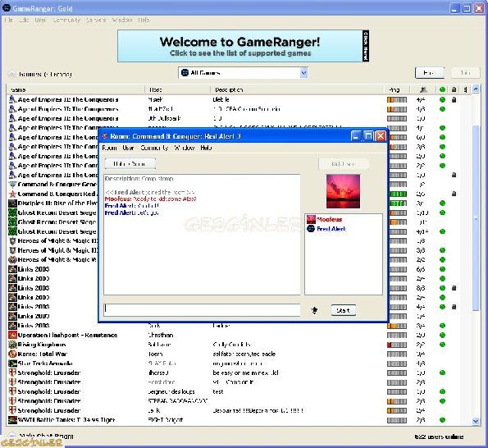The width and height of the screenshot is (488, 448).
Task: Click the Moofeus avatar icon in user list
Action: 311,219
